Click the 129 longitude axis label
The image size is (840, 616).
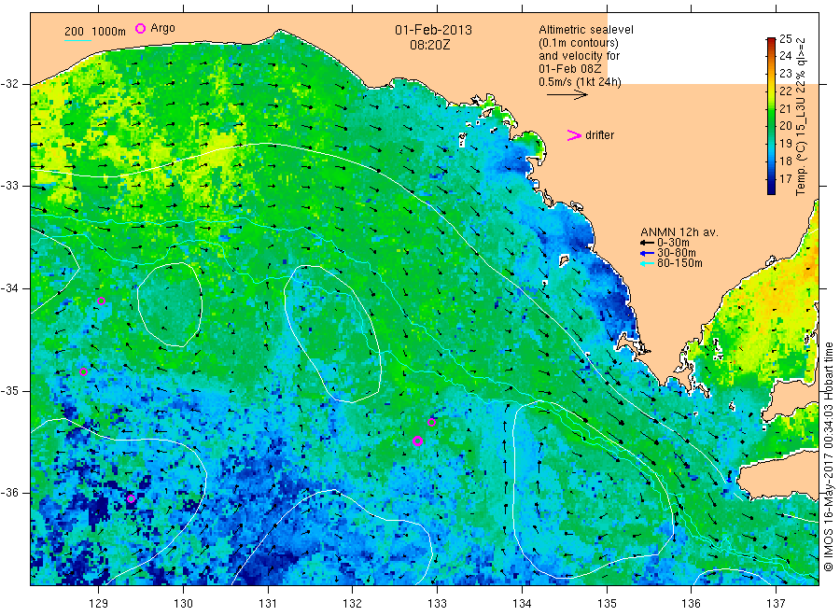click(x=99, y=604)
